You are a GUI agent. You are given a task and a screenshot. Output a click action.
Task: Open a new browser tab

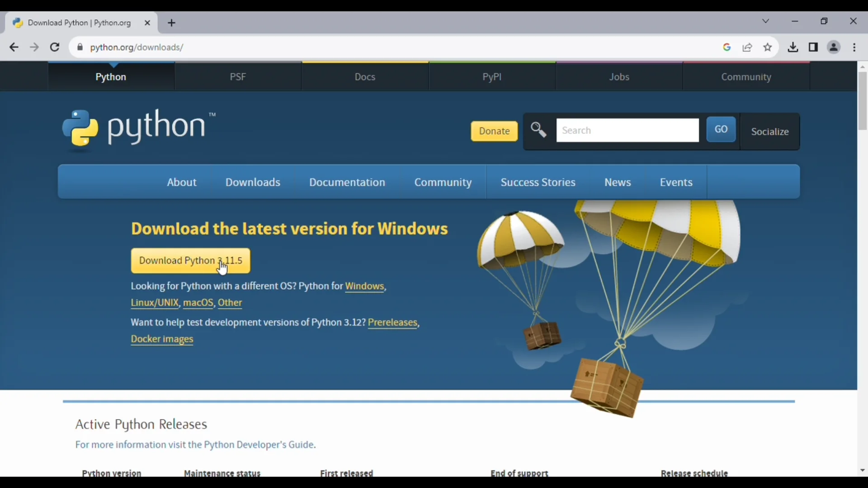click(x=172, y=23)
